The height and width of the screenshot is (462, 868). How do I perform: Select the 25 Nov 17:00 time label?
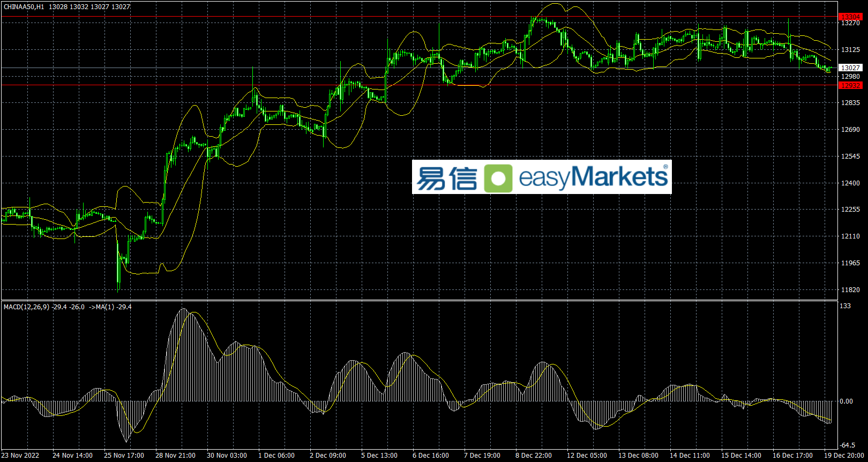(x=124, y=456)
